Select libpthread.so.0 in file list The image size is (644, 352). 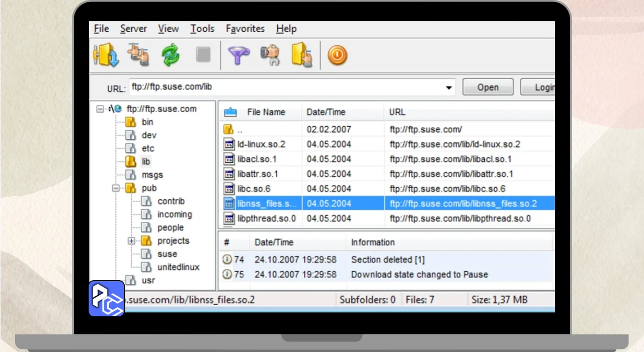coord(267,219)
